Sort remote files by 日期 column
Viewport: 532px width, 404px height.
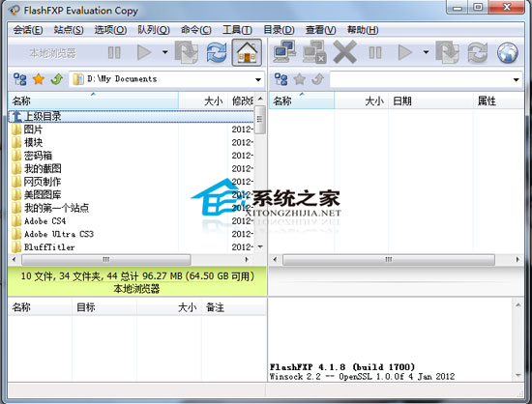coord(430,101)
